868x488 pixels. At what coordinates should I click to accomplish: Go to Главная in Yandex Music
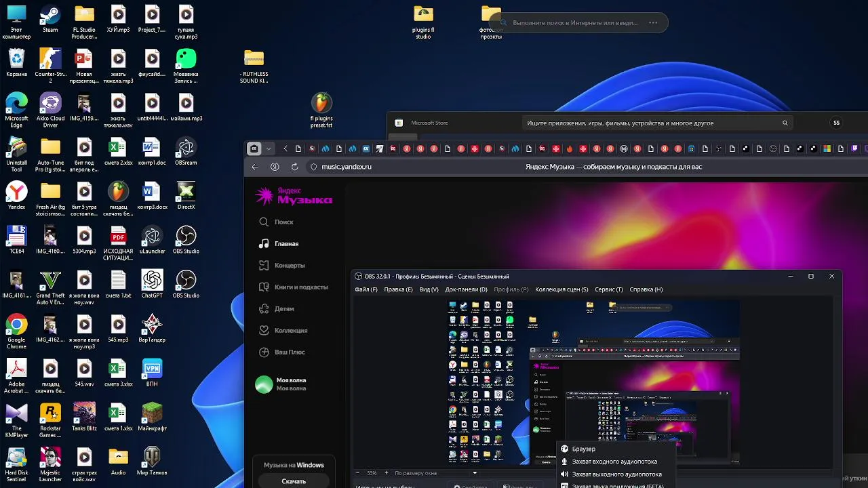(x=279, y=243)
